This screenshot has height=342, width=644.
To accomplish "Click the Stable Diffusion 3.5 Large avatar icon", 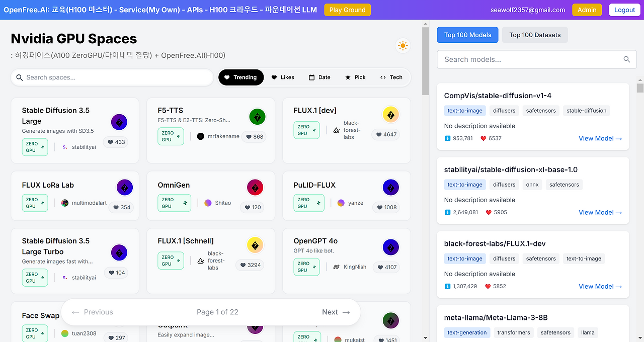I will point(119,122).
